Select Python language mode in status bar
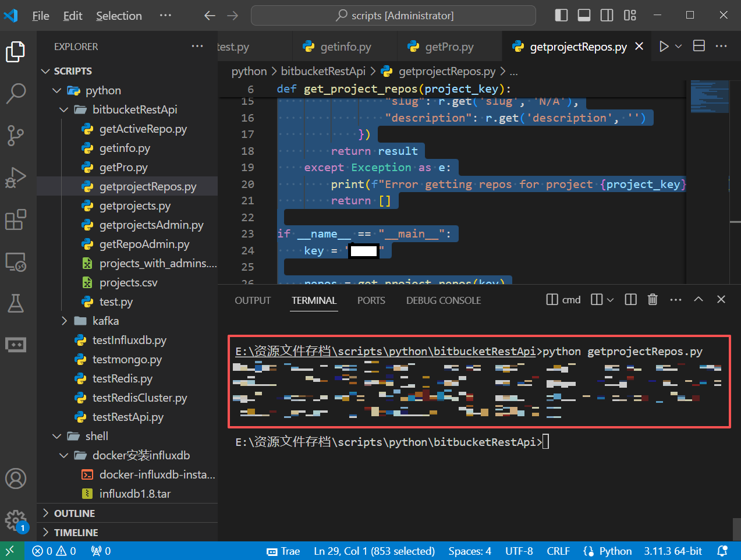741x560 pixels. (x=615, y=551)
